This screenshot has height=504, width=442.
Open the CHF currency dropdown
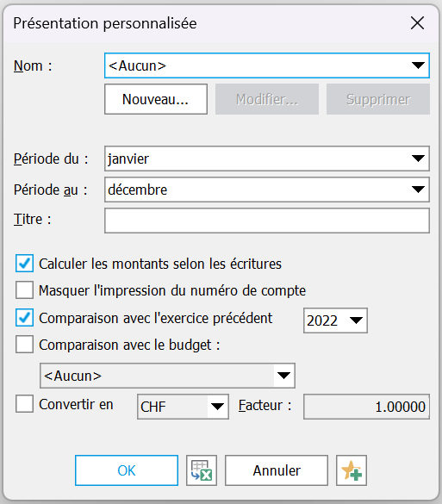(x=183, y=407)
